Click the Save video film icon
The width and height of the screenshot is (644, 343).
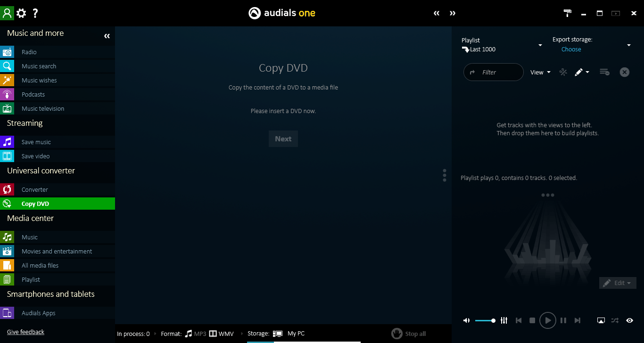7,156
